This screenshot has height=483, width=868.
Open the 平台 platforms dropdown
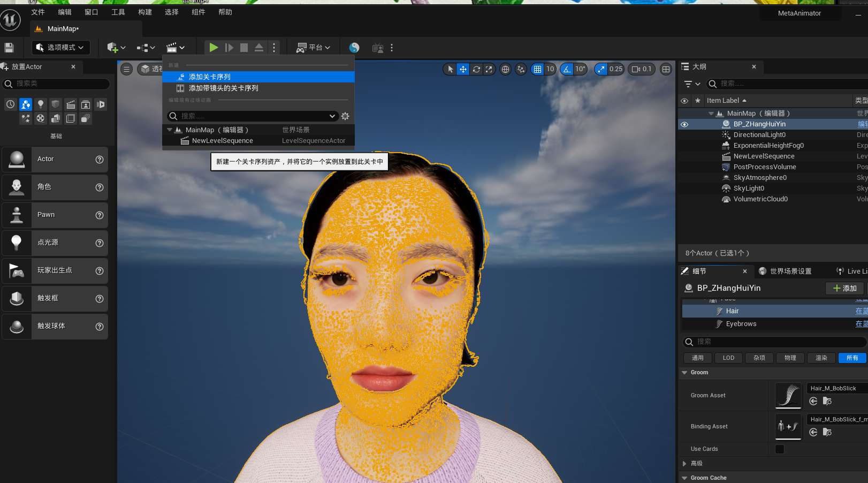[x=314, y=48]
